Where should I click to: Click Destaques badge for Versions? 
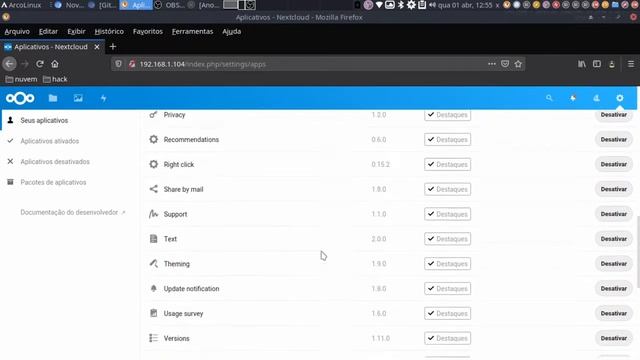point(447,338)
